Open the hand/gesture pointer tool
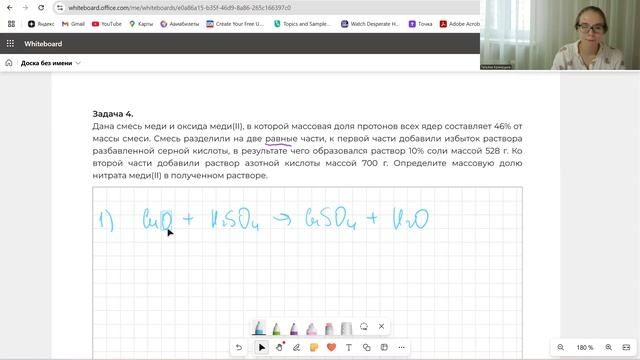The image size is (640, 360). pyautogui.click(x=280, y=347)
